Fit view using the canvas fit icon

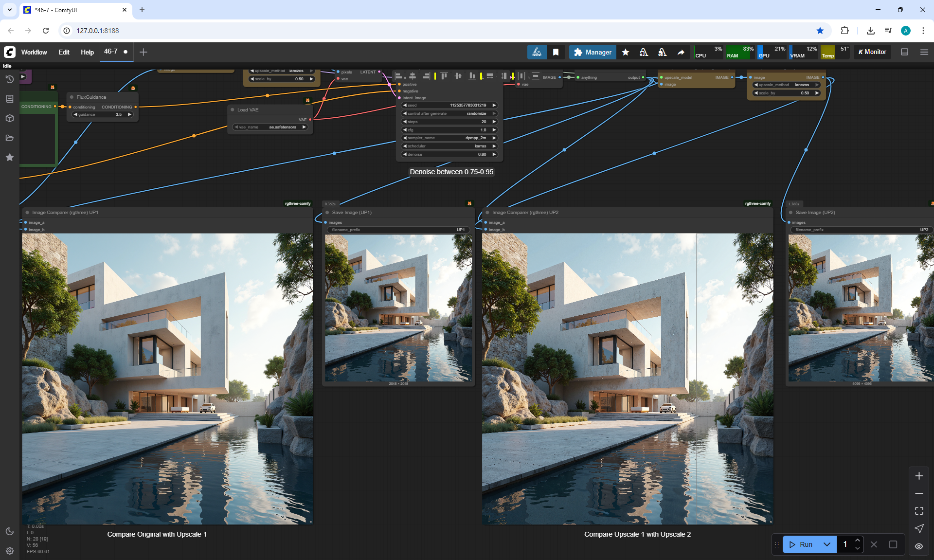coord(919,511)
